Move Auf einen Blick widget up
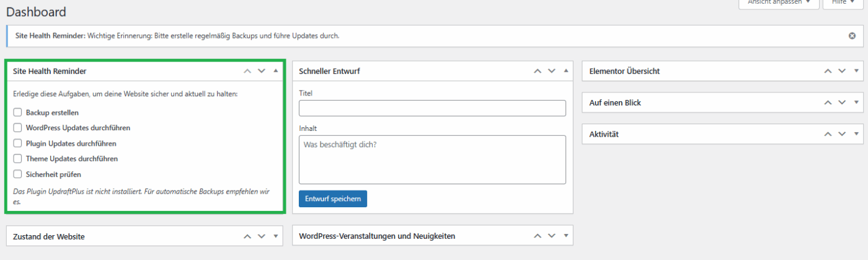 [x=828, y=102]
